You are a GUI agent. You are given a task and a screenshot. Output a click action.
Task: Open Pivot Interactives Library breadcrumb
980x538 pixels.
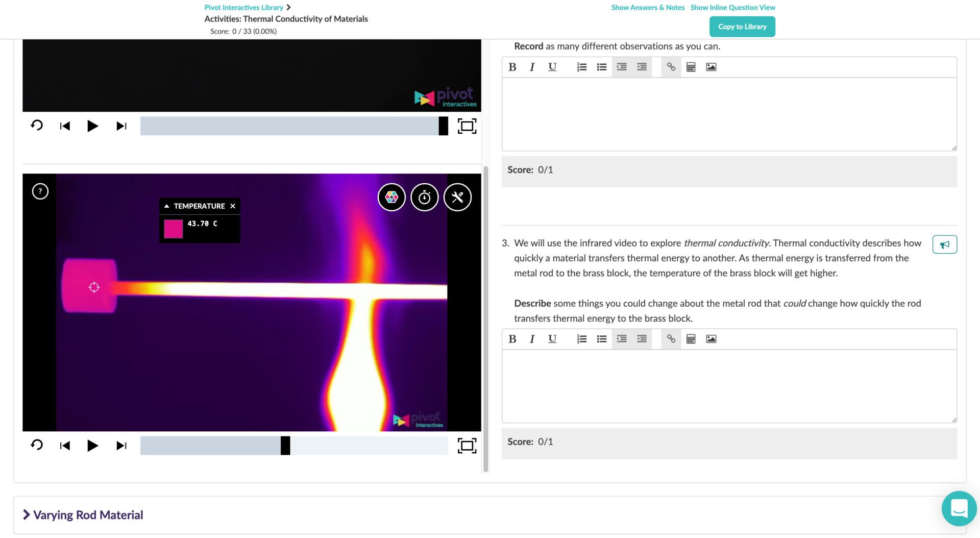(x=243, y=8)
